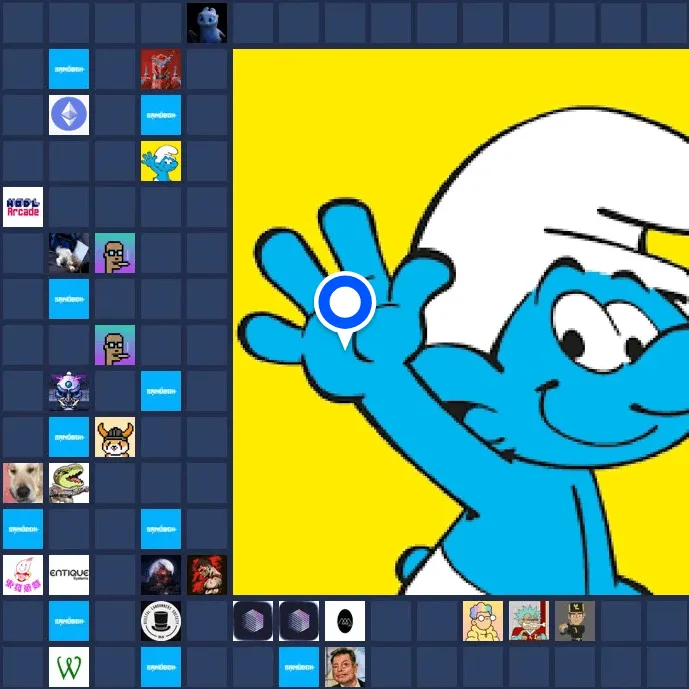Open the man's portrait photo tile
689x689 pixels.
tap(345, 667)
